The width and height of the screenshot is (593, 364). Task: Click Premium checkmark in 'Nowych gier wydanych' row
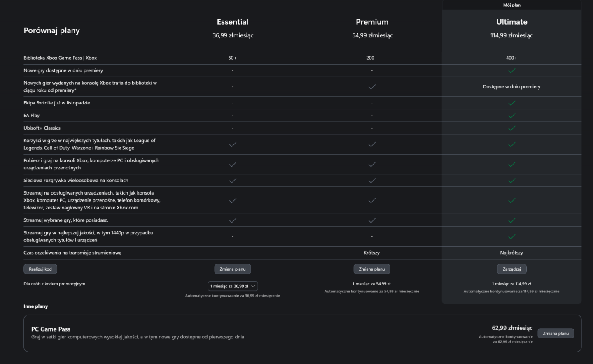point(372,87)
